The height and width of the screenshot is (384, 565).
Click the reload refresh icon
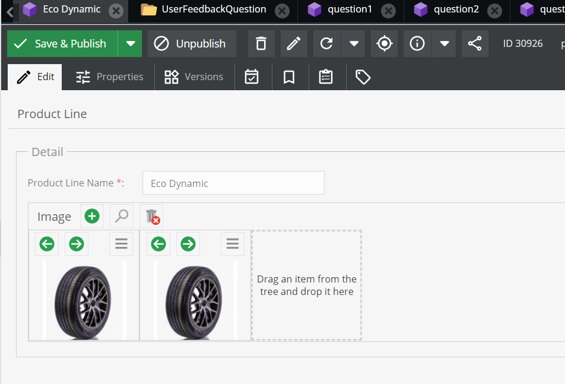[x=326, y=44]
